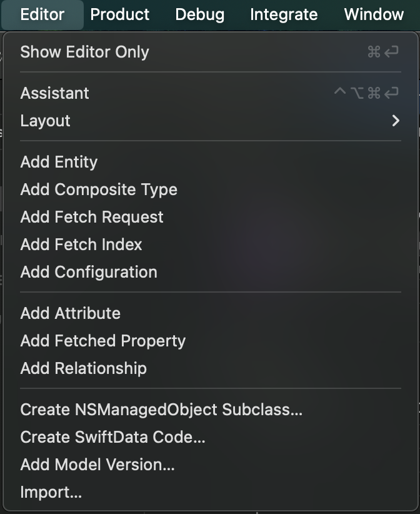Image resolution: width=420 pixels, height=514 pixels.
Task: Select Create NSManagedObject Subclass…
Action: pyautogui.click(x=211, y=410)
